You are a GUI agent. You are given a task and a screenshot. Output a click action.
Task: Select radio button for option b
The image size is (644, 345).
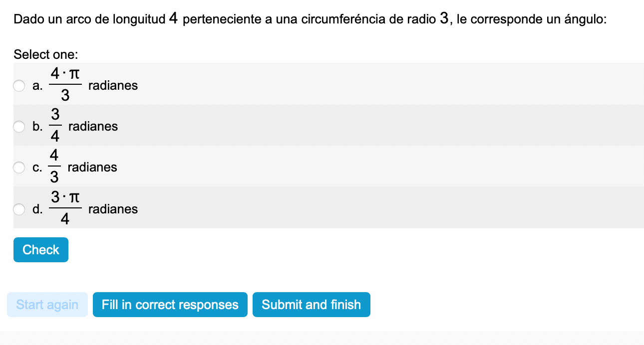click(x=19, y=127)
